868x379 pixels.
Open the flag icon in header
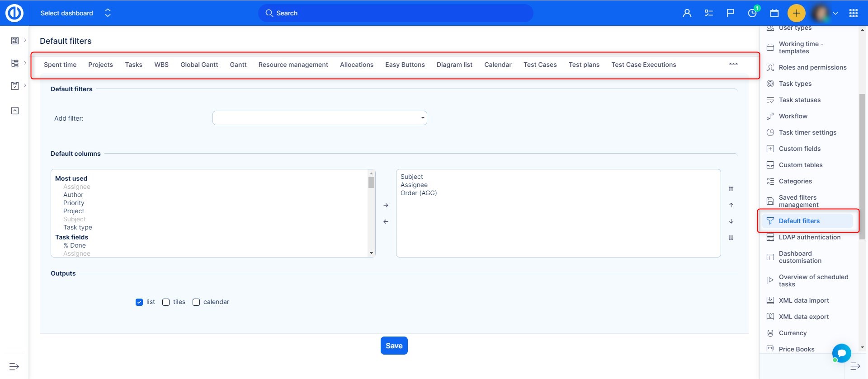[730, 13]
